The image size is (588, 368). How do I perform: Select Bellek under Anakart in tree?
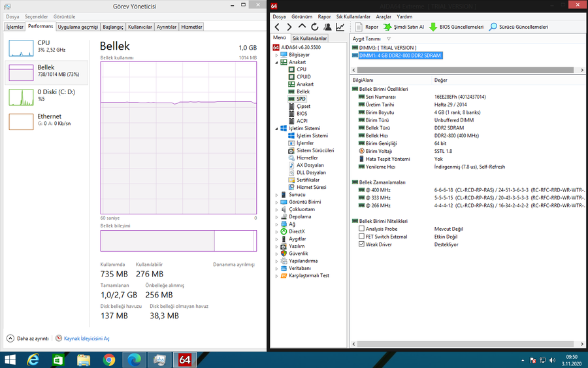pos(302,92)
